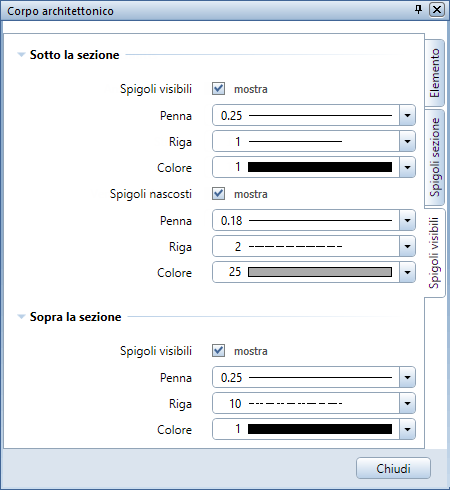This screenshot has width=450, height=490.
Task: Open the Riga 10 dash-dot line dropdown
Action: pyautogui.click(x=407, y=403)
